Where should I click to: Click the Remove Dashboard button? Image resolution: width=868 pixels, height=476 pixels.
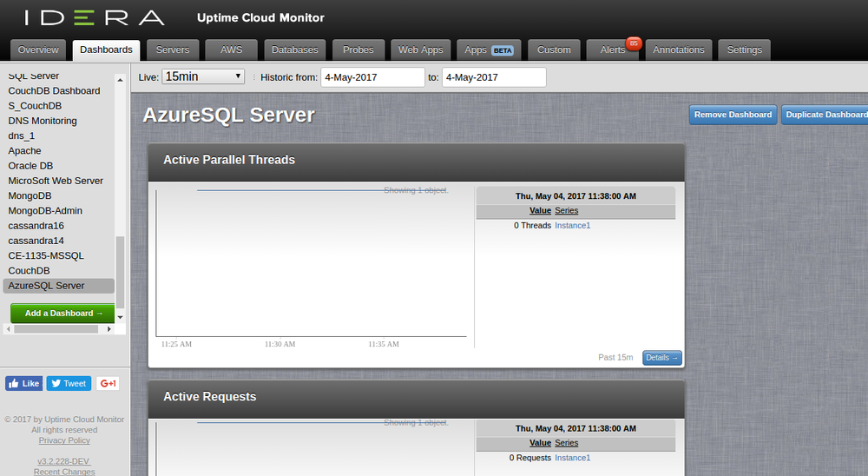[x=733, y=115]
